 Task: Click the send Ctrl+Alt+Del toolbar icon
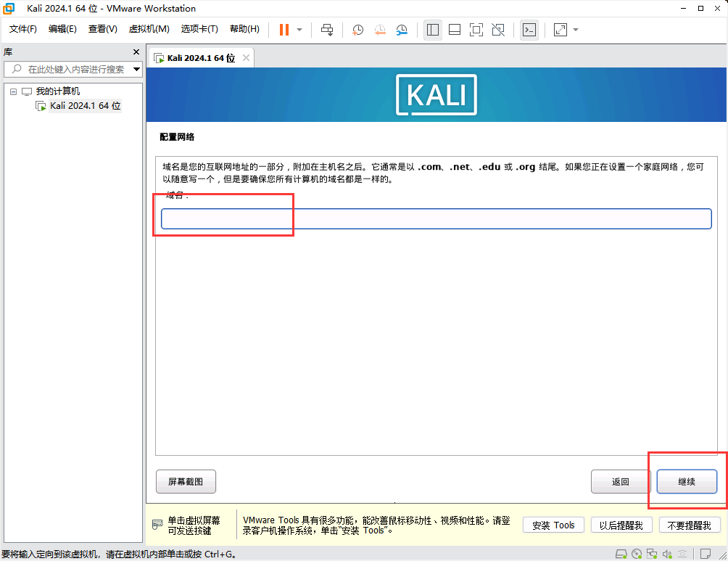[x=327, y=30]
